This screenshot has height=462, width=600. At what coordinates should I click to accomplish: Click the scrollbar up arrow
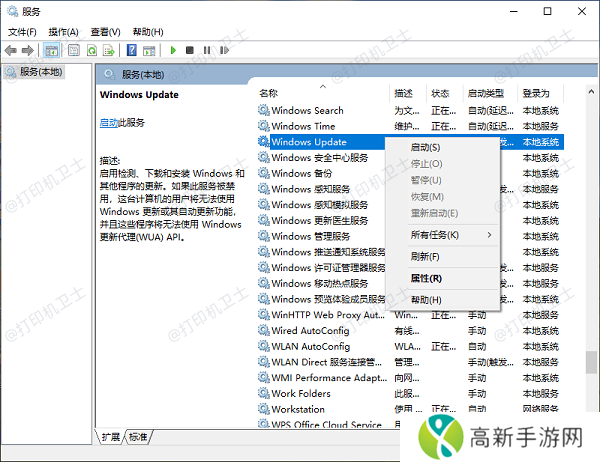pyautogui.click(x=591, y=91)
